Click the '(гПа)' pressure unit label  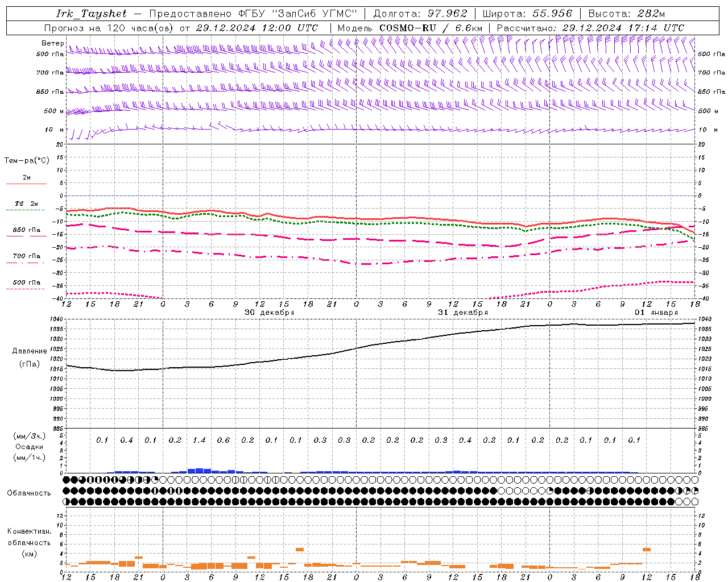(30, 364)
